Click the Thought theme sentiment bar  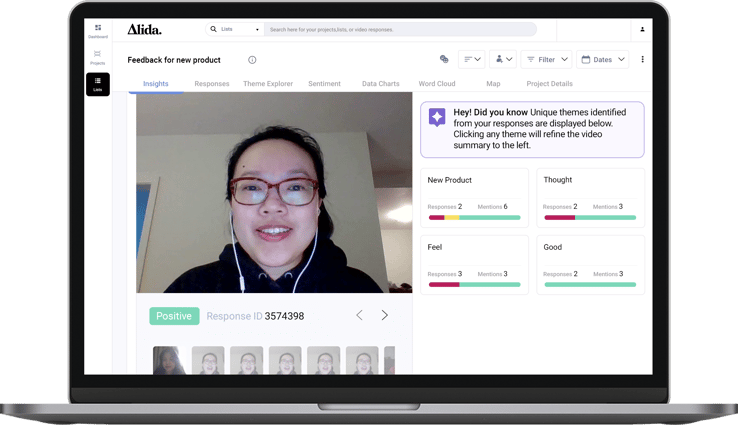coord(590,217)
